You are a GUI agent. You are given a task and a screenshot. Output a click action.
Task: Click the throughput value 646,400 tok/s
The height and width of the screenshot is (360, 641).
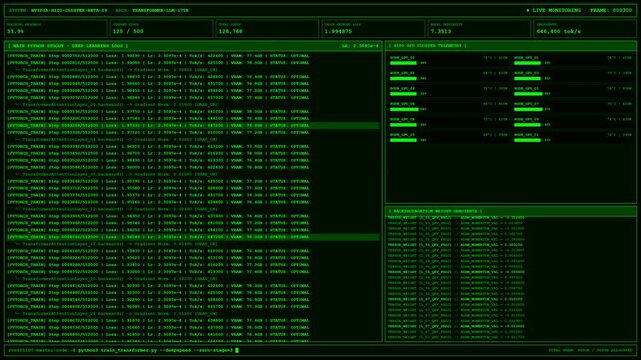558,31
